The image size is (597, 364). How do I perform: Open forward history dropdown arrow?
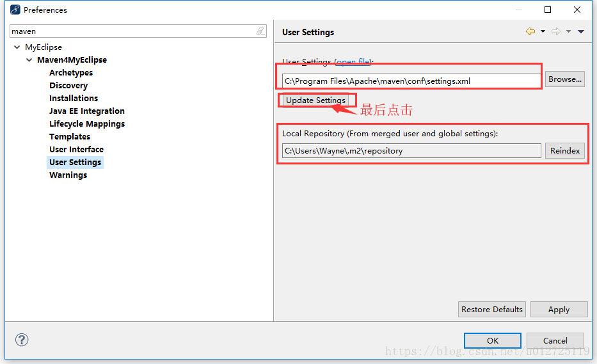pyautogui.click(x=568, y=31)
